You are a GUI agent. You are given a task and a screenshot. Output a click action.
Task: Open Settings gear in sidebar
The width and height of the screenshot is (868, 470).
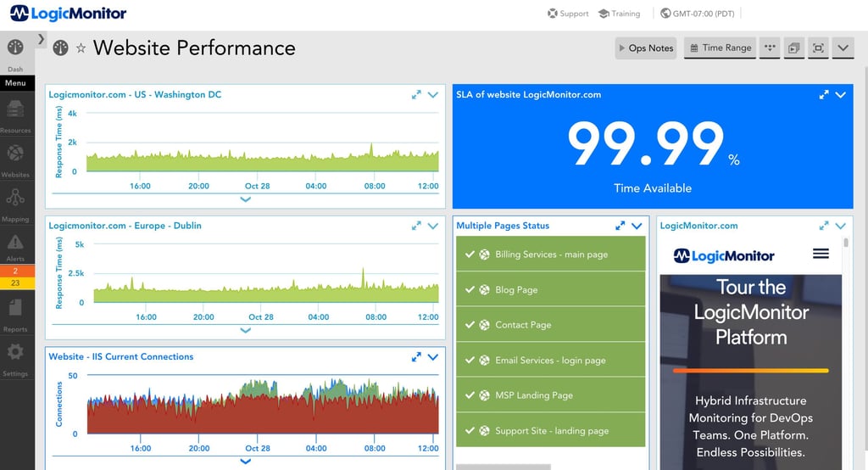pos(15,352)
